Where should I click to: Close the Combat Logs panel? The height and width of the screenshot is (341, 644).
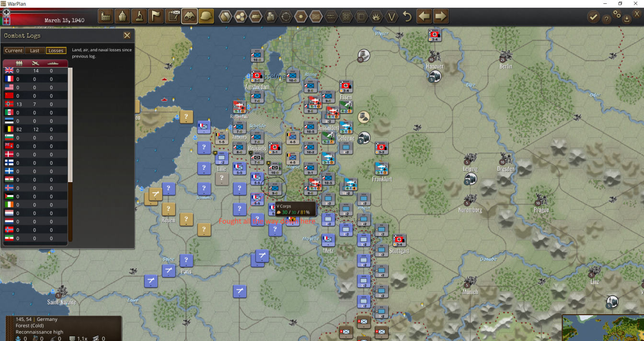click(x=127, y=35)
